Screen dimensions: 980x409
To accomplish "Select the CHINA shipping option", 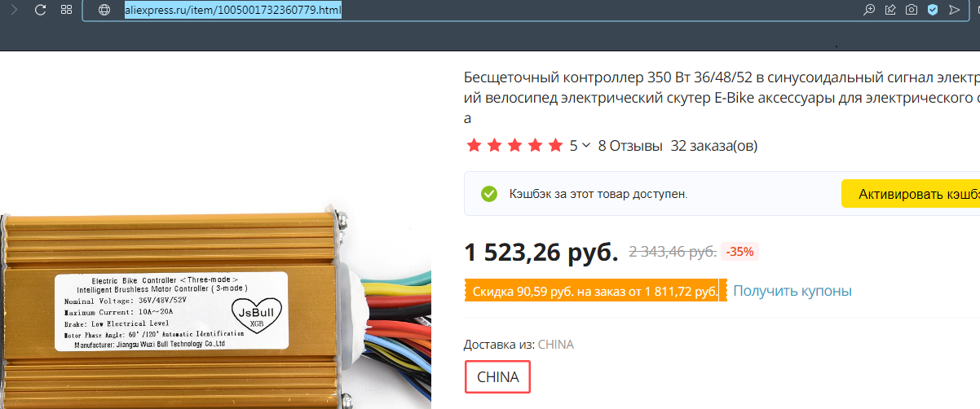I will point(498,377).
